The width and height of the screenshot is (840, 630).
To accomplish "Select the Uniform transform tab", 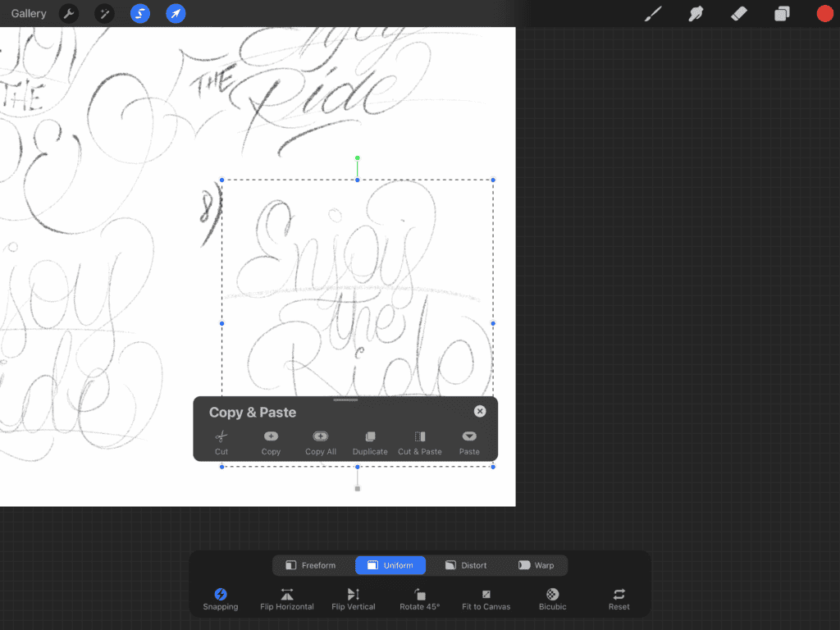I will click(x=390, y=565).
